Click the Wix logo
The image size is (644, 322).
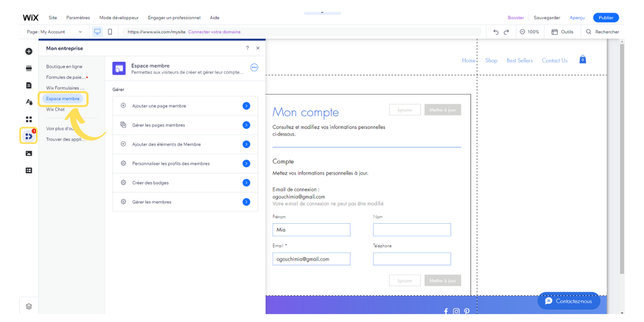point(31,18)
